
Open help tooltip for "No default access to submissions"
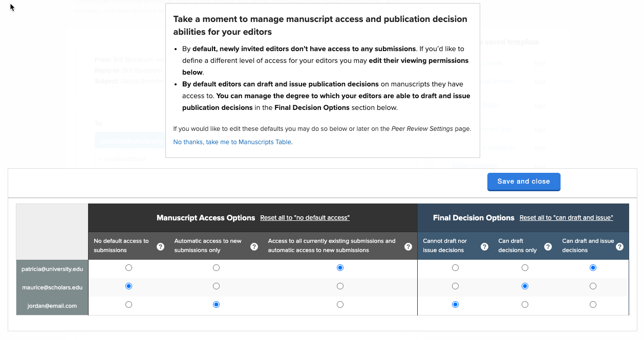[x=160, y=246]
